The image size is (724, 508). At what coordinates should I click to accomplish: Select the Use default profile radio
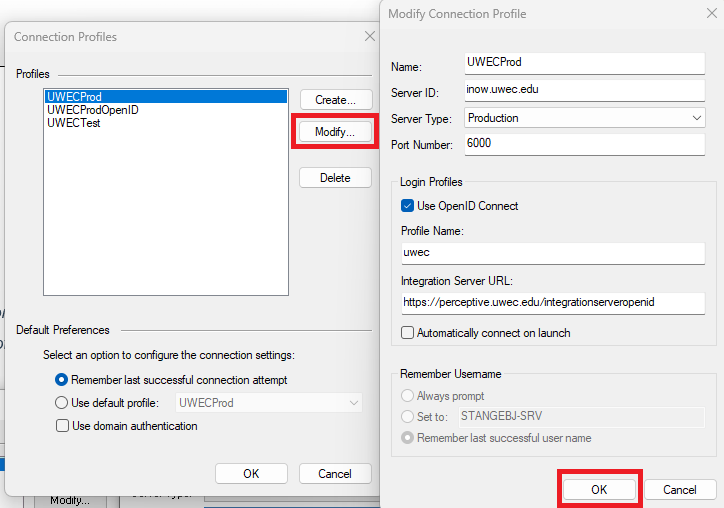point(107,403)
